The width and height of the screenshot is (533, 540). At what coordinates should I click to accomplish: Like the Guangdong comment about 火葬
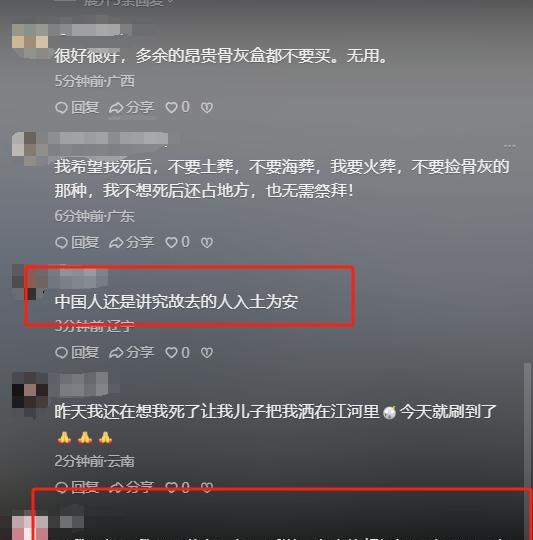(177, 242)
